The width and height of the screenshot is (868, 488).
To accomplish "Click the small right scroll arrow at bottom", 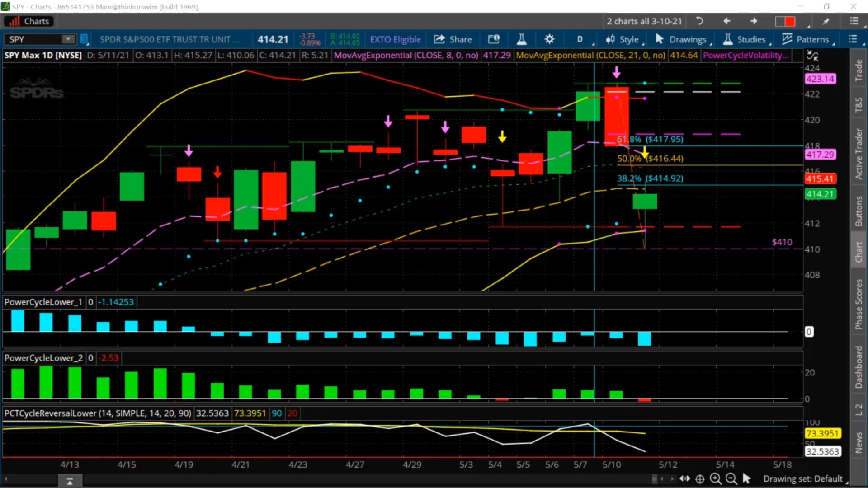I will 672,479.
